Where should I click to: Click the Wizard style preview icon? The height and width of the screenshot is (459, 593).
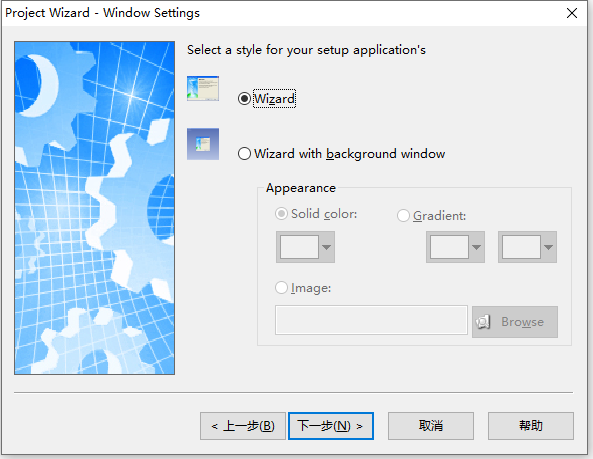tap(203, 88)
